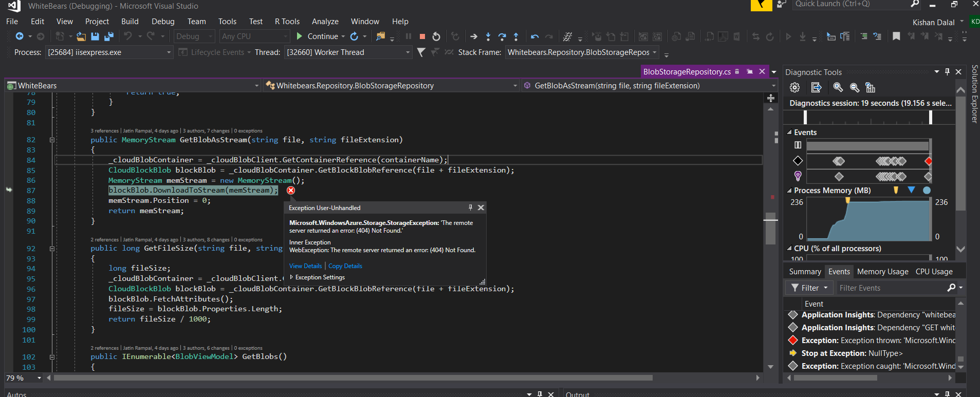The image size is (980, 397).
Task: Toggle pin on BlobStorageRepository.cs tab
Action: [749, 72]
